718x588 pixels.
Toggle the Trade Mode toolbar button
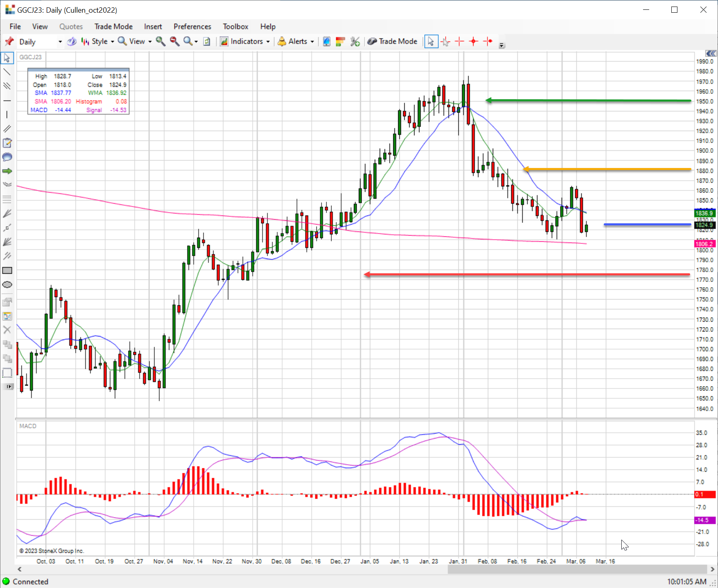(x=392, y=41)
